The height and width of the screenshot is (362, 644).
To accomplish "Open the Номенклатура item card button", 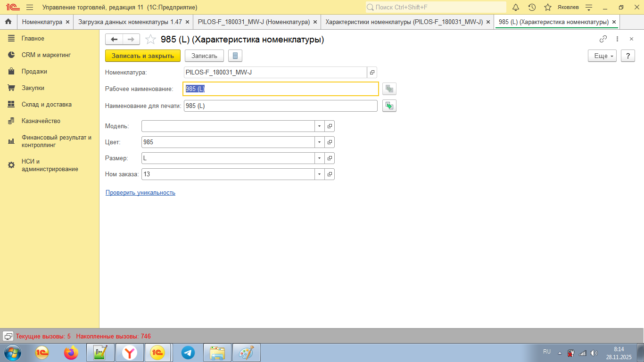I will click(372, 73).
